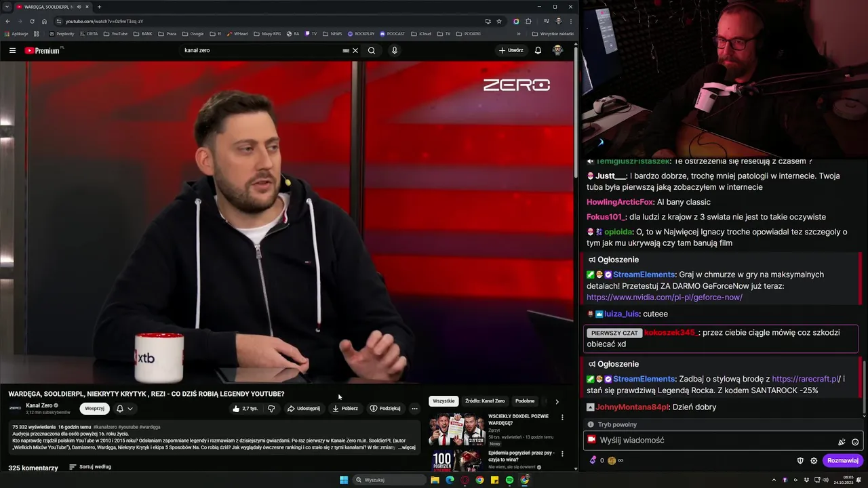Send the message with Rozmawiaj button
868x488 pixels.
tap(843, 461)
